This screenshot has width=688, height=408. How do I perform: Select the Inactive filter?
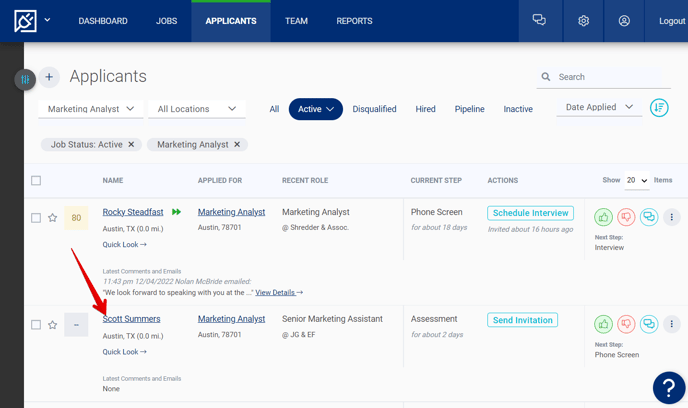(518, 109)
